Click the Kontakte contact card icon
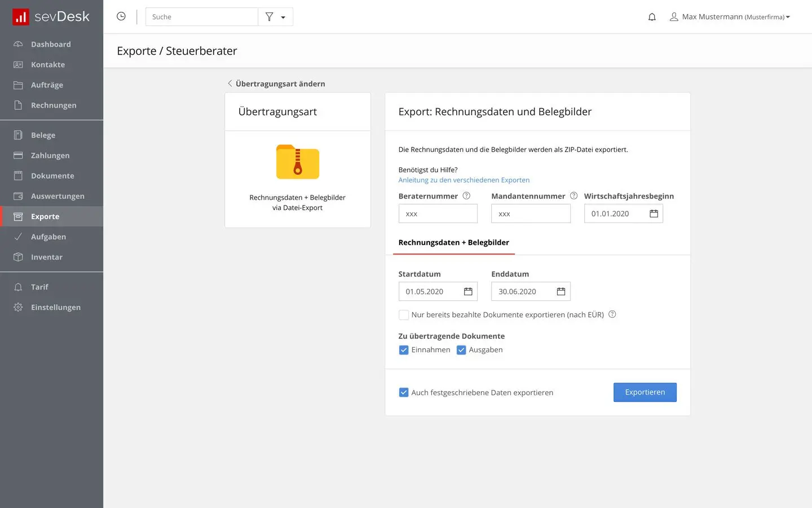 [x=18, y=64]
